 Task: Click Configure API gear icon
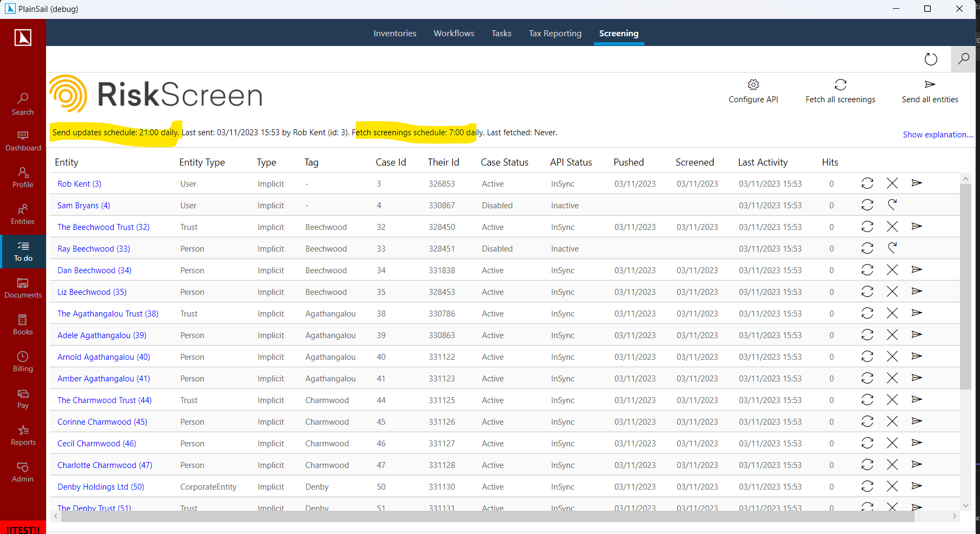(x=753, y=85)
